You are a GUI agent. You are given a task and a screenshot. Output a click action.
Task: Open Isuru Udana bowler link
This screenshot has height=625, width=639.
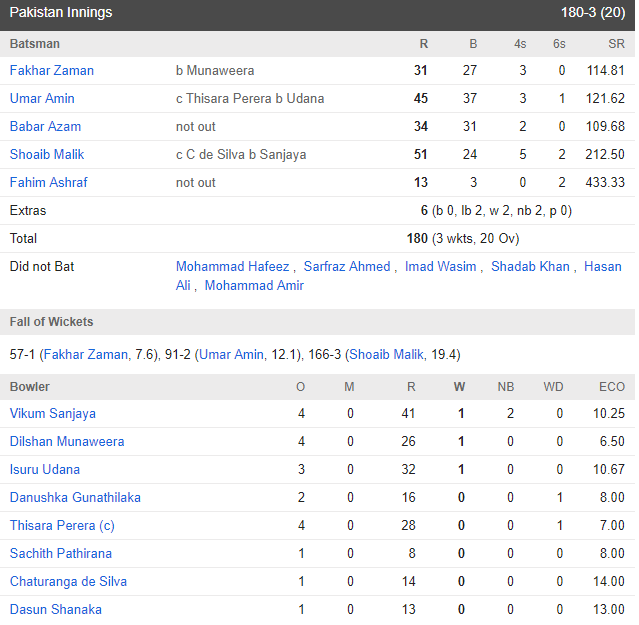[x=45, y=470]
